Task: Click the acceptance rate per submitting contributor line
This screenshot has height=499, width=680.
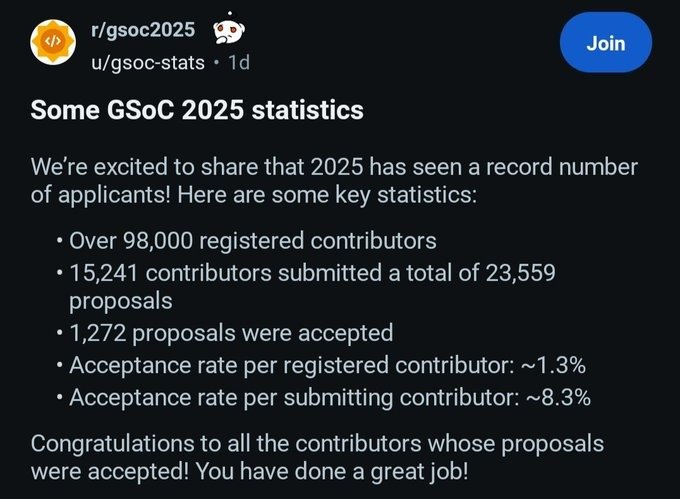Action: 330,398
